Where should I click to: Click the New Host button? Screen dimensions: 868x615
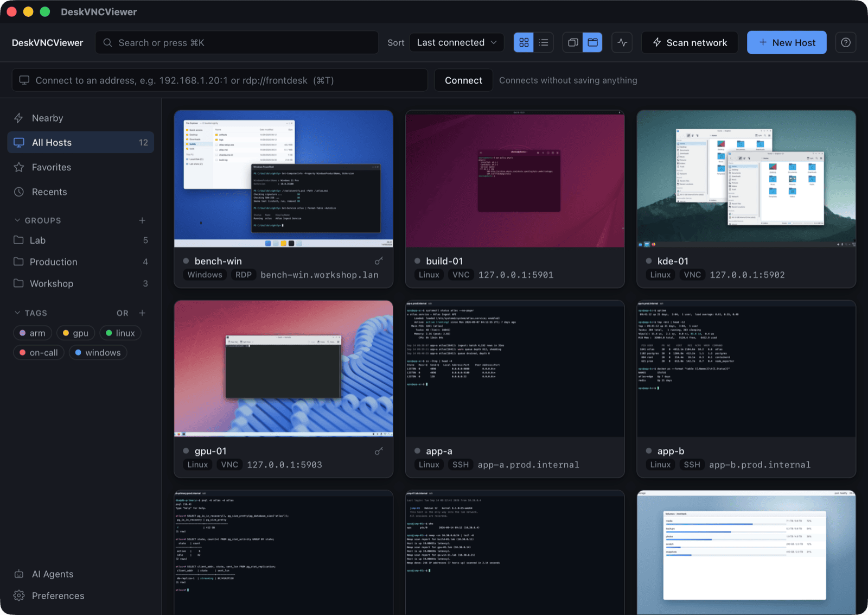(x=787, y=42)
